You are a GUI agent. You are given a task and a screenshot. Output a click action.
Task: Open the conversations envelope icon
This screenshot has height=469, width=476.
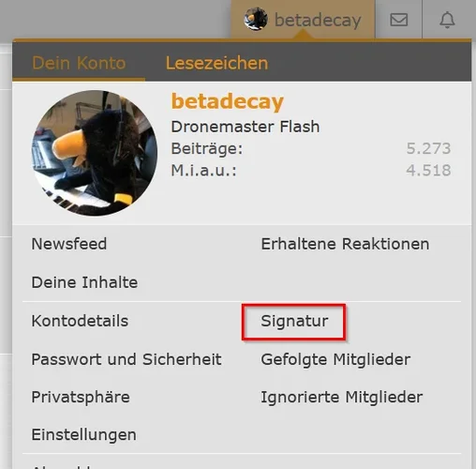399,20
